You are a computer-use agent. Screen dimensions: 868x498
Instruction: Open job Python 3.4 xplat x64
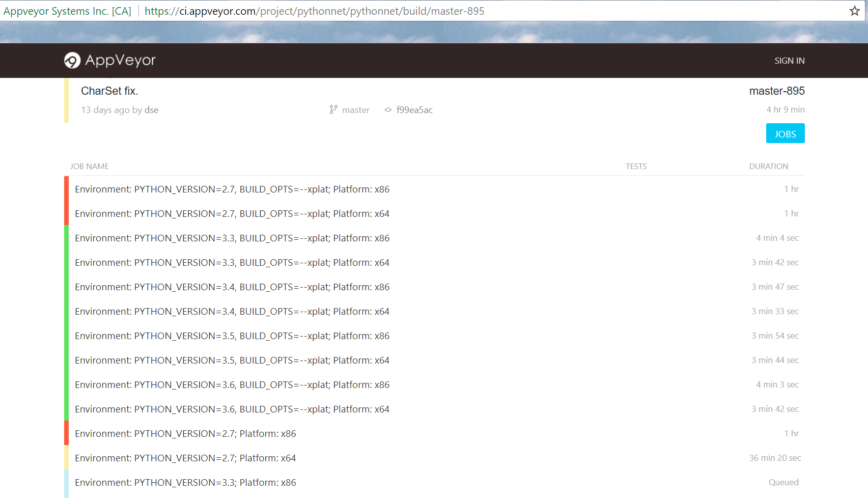click(232, 312)
